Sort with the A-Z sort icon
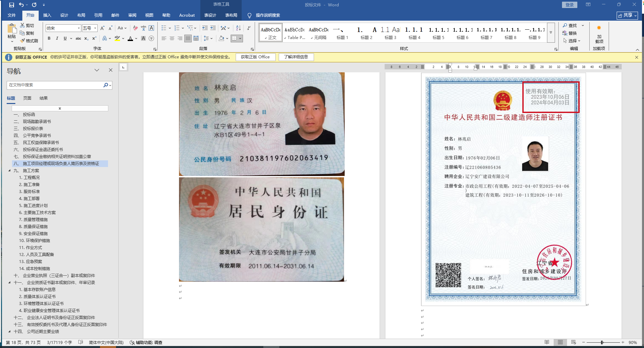The width and height of the screenshot is (644, 348). [x=238, y=28]
